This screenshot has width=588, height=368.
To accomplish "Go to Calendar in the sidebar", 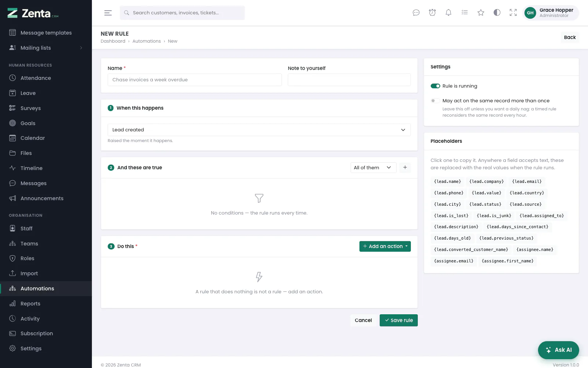I will pos(46,138).
